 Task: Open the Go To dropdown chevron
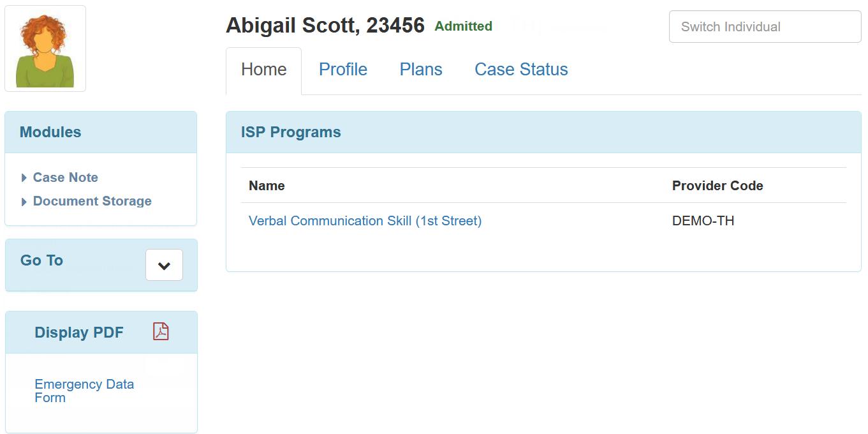[164, 265]
